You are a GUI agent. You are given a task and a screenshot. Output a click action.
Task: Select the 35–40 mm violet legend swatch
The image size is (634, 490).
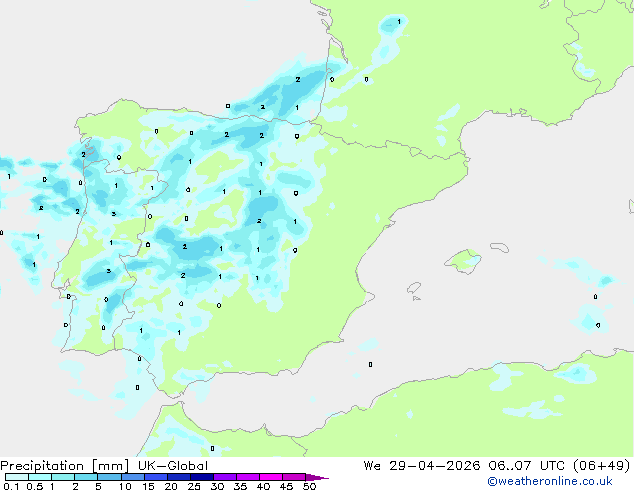pyautogui.click(x=247, y=477)
